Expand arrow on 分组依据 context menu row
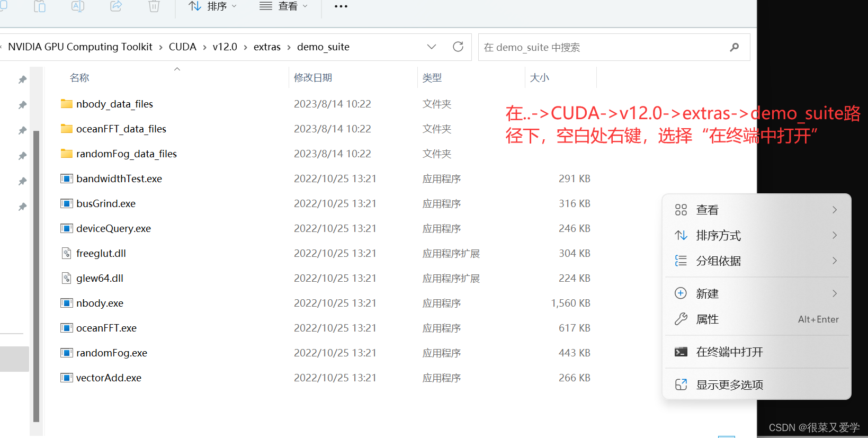The image size is (868, 438). click(x=835, y=261)
